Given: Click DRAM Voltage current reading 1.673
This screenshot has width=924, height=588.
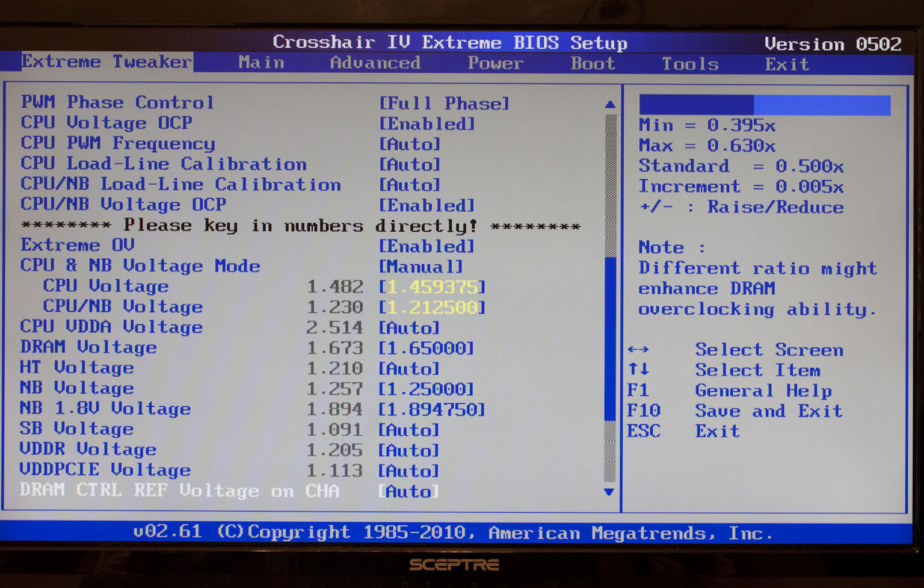Looking at the screenshot, I should [335, 348].
